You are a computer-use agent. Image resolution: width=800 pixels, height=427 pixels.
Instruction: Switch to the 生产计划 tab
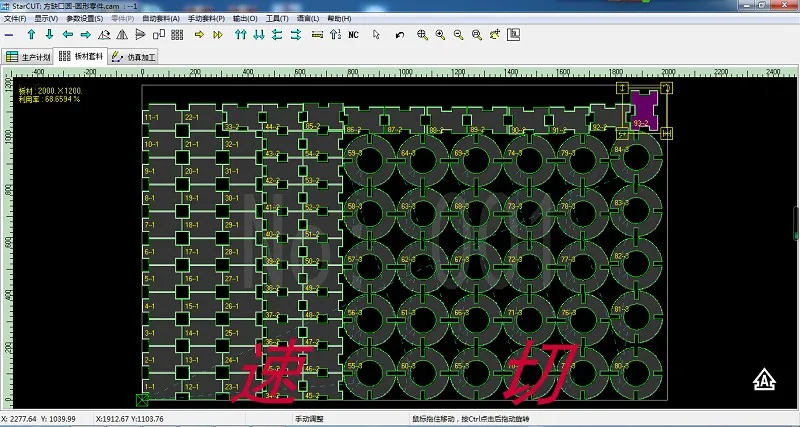28,57
